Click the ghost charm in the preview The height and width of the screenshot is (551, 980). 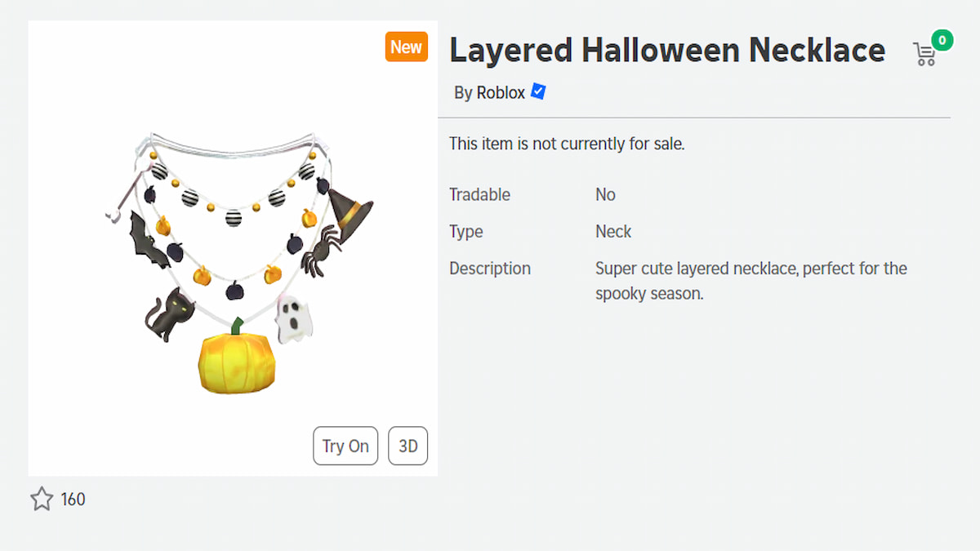click(x=294, y=318)
